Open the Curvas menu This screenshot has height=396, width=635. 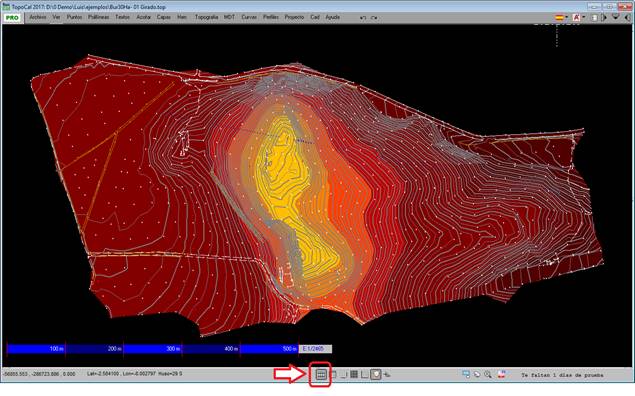coord(249,17)
